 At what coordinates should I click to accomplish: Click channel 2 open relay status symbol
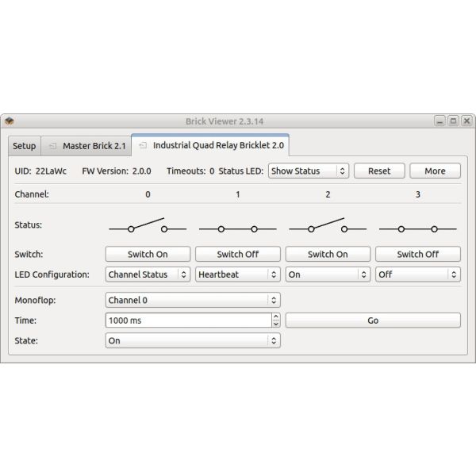[x=328, y=225]
